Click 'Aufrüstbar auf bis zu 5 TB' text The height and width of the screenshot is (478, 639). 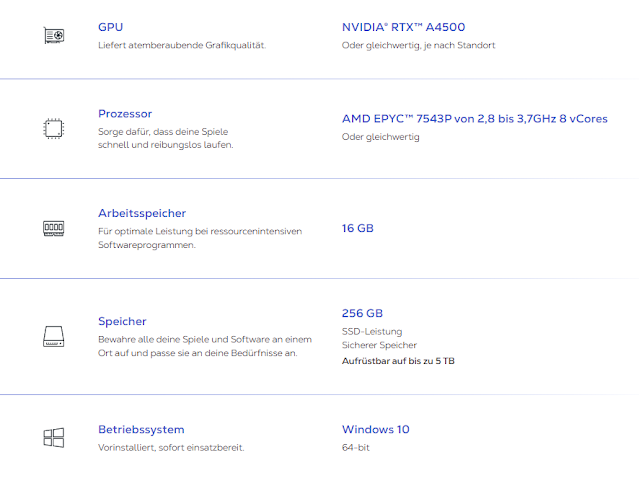click(398, 361)
